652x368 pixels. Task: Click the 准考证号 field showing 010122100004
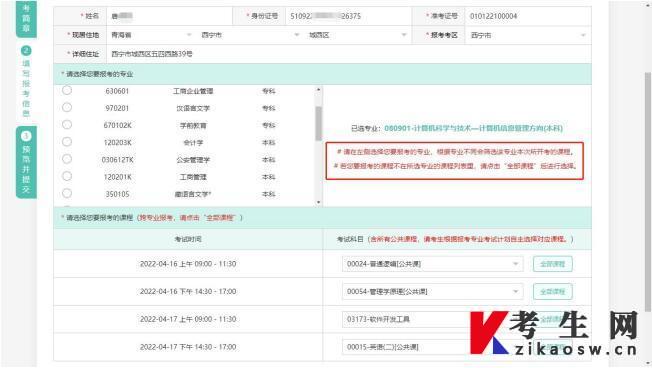point(528,16)
